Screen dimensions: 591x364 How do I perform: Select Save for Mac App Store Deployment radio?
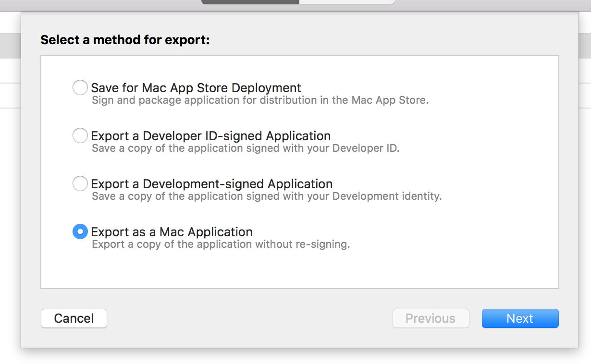tap(80, 88)
